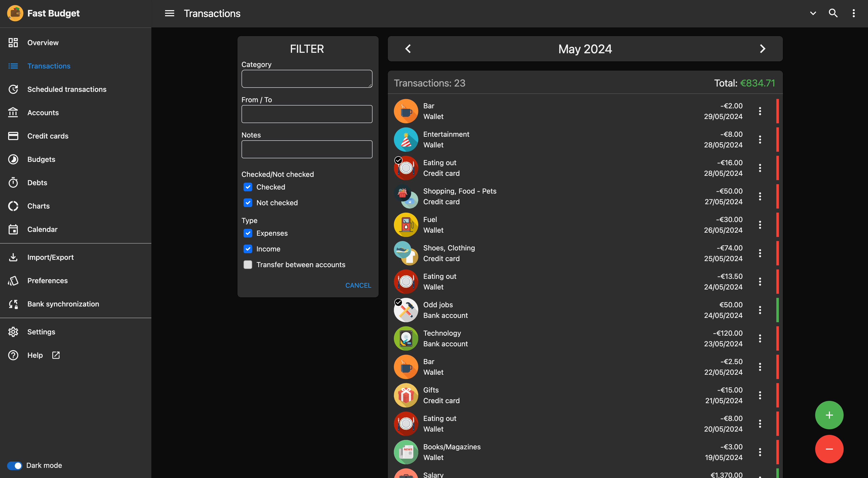This screenshot has width=868, height=478.
Task: Open options for Entertainment transaction
Action: 760,139
